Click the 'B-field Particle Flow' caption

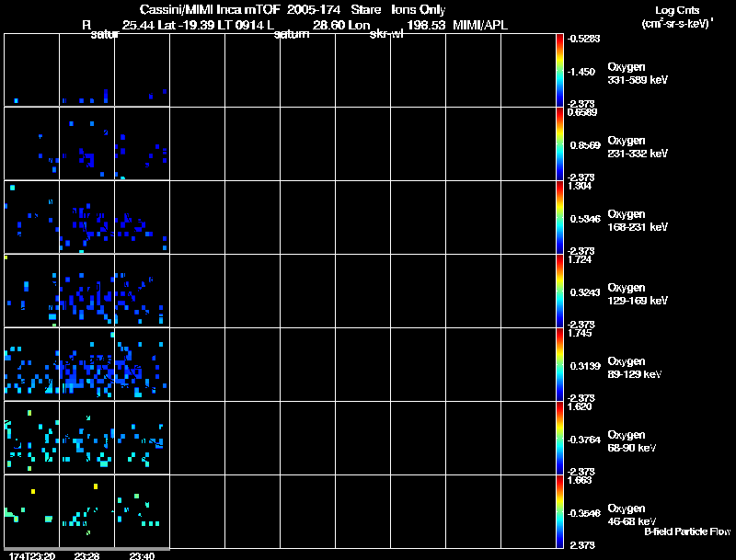coord(687,531)
